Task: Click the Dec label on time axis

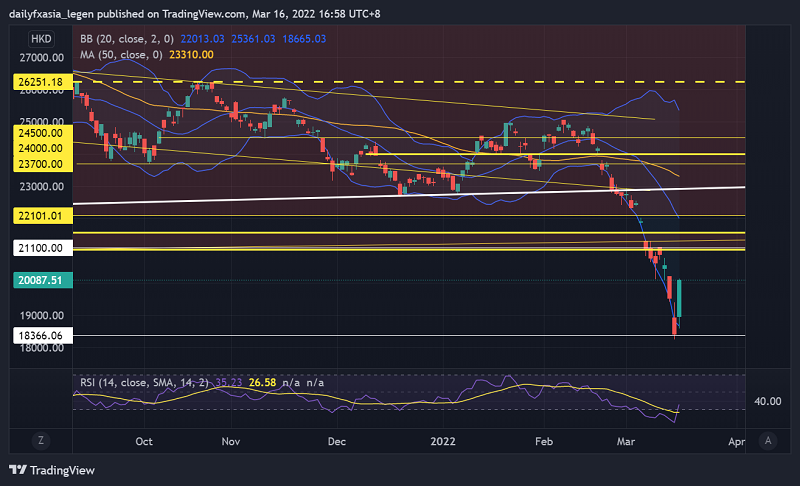Action: coord(337,441)
